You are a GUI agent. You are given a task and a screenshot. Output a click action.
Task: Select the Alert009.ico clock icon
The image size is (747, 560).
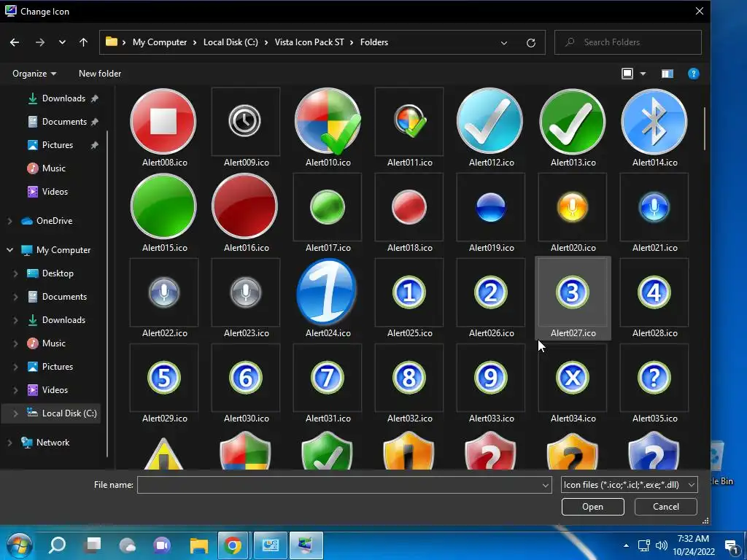(245, 122)
